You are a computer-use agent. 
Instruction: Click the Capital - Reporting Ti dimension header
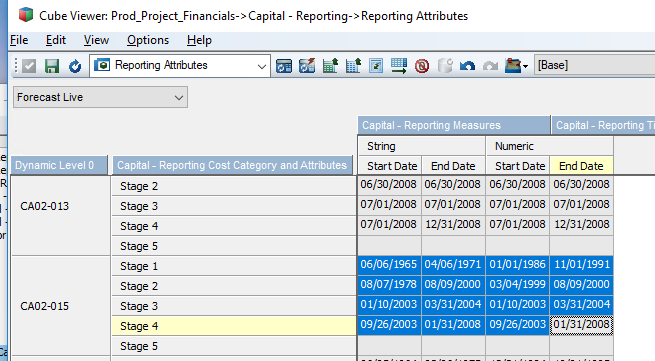604,125
